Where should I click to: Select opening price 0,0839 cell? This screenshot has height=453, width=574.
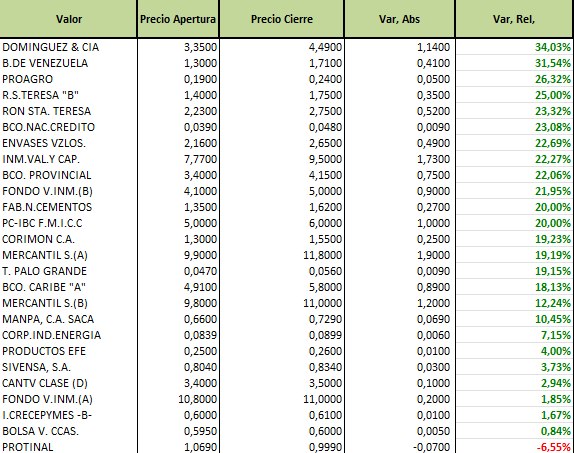click(178, 335)
